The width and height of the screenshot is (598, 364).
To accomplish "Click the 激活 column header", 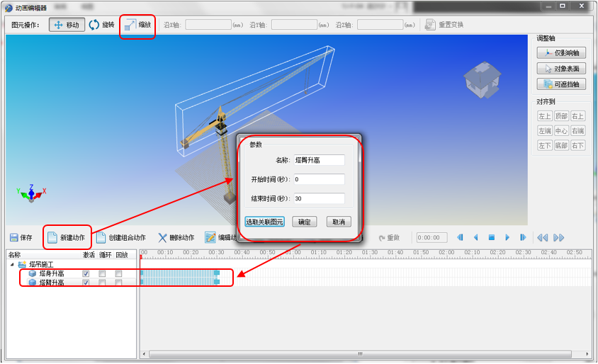I will [x=89, y=255].
